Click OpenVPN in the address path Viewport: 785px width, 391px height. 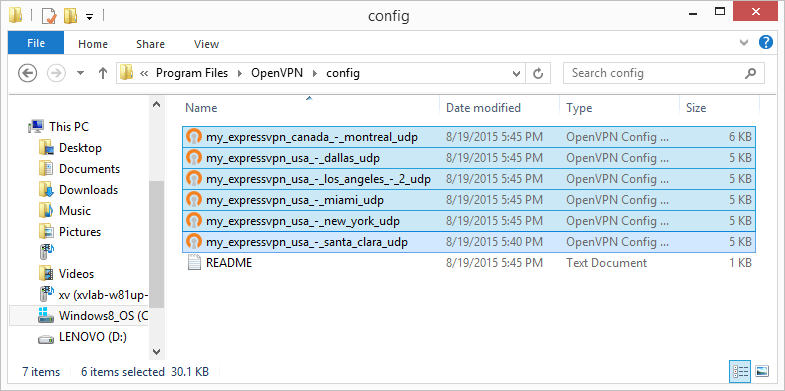[x=277, y=73]
